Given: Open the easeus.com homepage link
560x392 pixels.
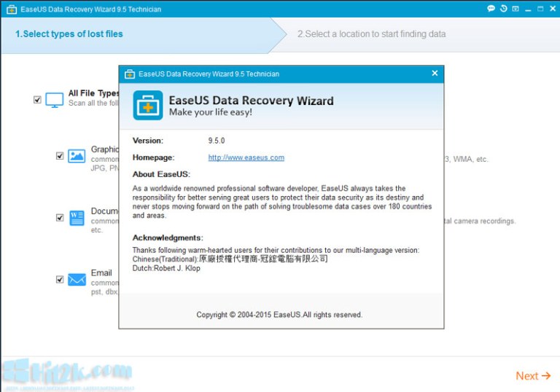Looking at the screenshot, I should click(x=246, y=157).
